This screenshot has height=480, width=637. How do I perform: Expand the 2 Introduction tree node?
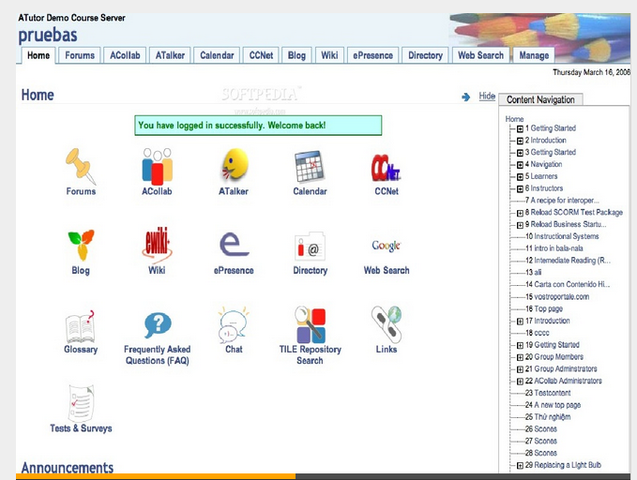[x=520, y=141]
